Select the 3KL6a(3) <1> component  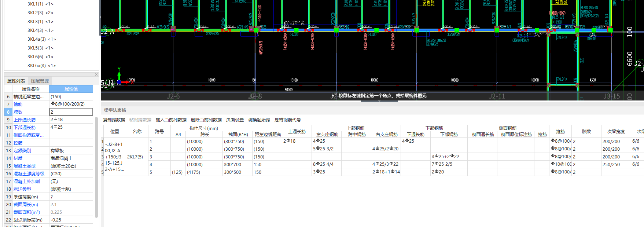coord(42,66)
